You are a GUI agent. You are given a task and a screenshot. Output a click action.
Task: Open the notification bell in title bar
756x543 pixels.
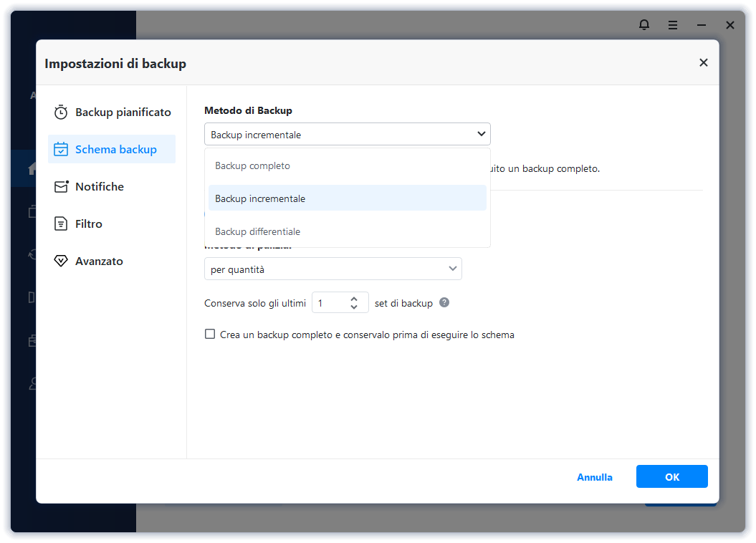coord(644,25)
